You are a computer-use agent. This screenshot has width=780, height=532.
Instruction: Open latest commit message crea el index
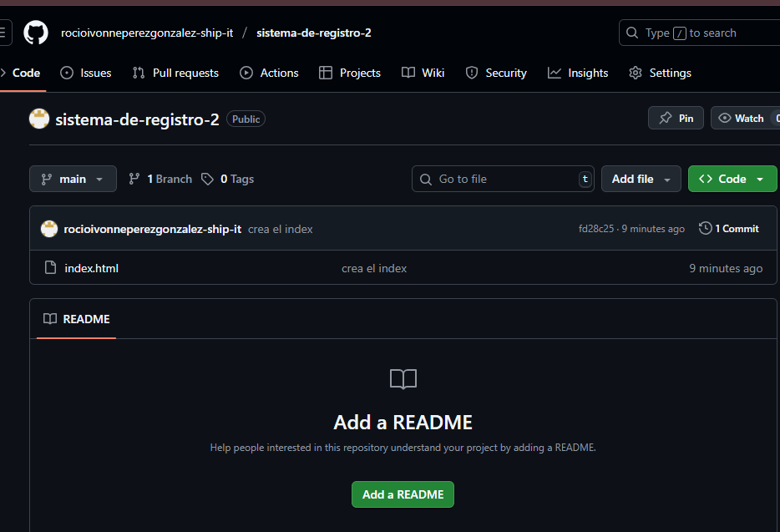coord(281,229)
